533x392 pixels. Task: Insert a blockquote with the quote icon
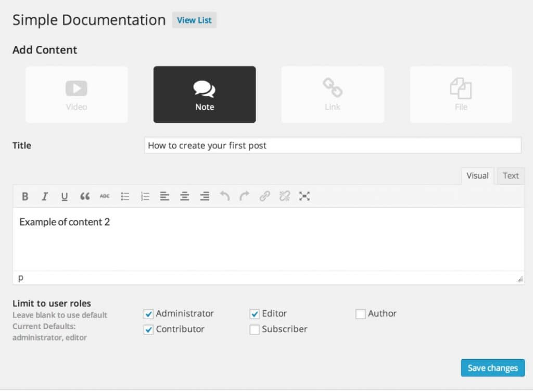click(85, 196)
